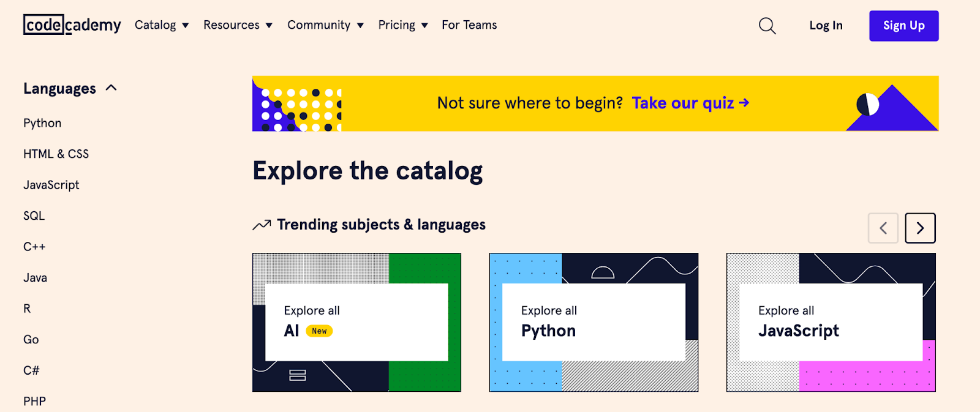The height and width of the screenshot is (412, 980).
Task: Open the search magnifier icon
Action: (767, 26)
